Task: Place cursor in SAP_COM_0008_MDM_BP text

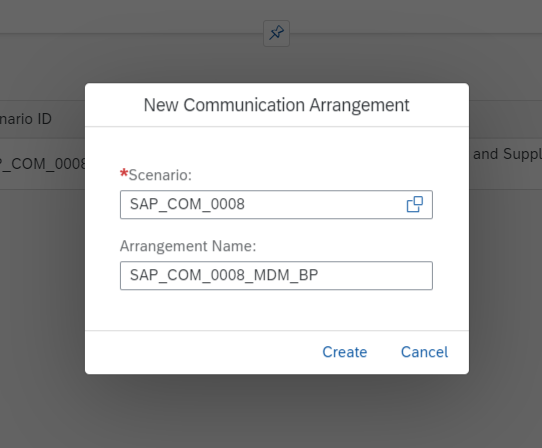Action: [224, 276]
